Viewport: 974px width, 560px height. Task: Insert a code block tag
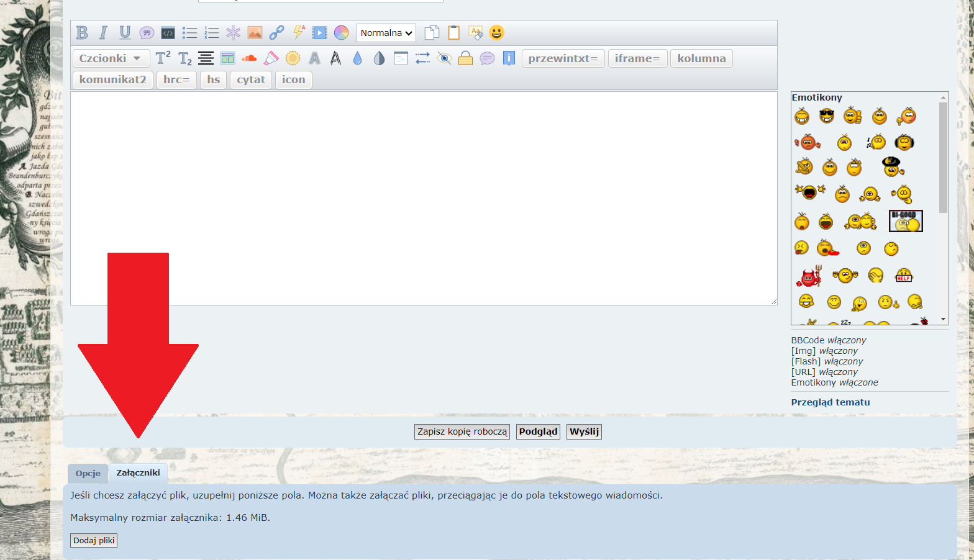168,33
